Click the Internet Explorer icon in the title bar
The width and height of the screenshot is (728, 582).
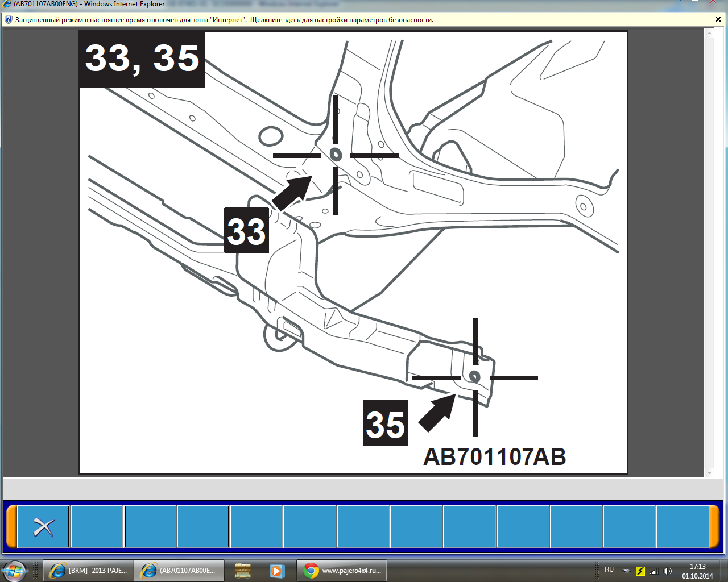click(x=7, y=4)
